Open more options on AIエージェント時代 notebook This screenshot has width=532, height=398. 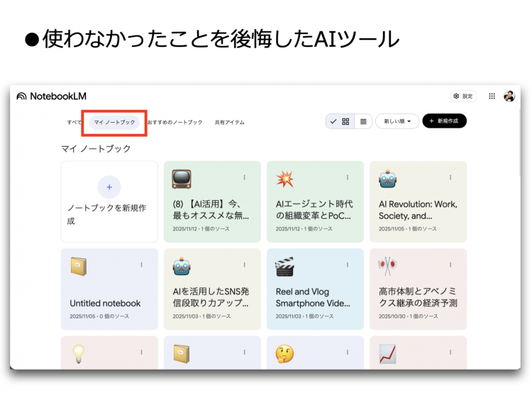[348, 177]
